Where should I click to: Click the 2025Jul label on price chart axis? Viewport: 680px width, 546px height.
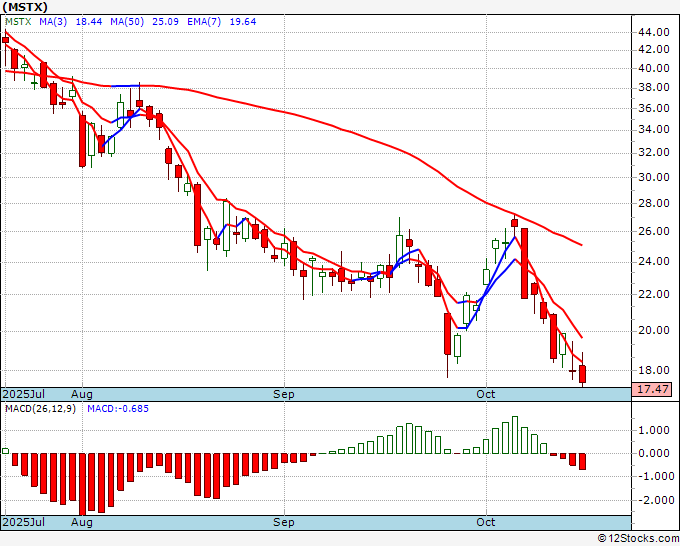point(24,394)
